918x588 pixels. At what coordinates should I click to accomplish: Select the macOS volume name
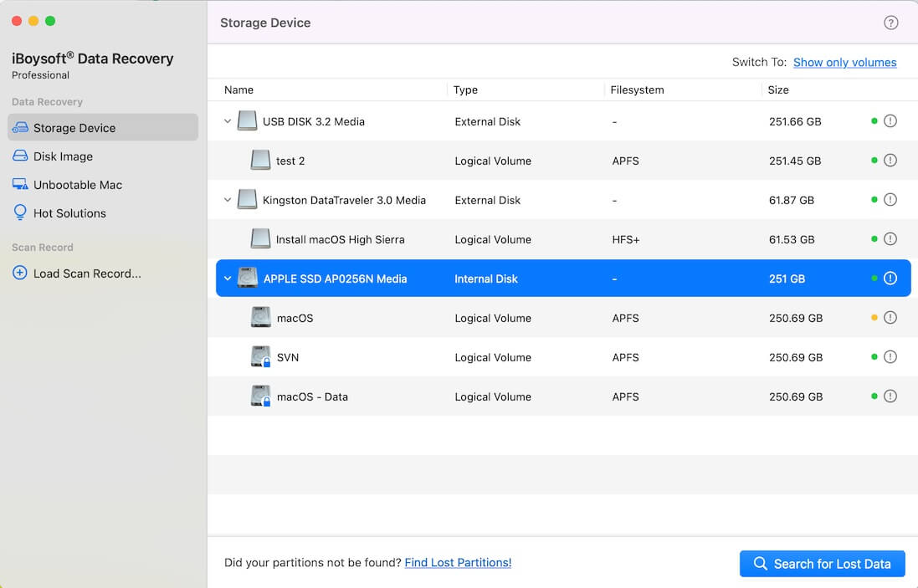(x=295, y=319)
